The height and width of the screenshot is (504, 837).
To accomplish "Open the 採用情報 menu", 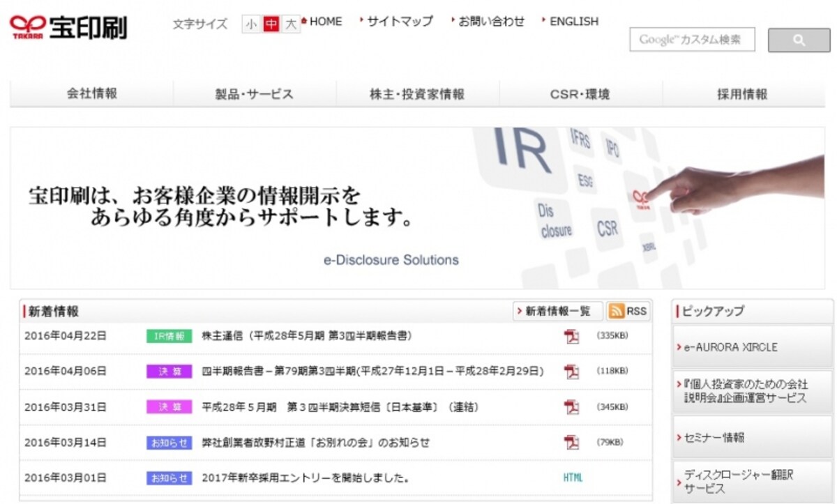I will click(x=743, y=94).
